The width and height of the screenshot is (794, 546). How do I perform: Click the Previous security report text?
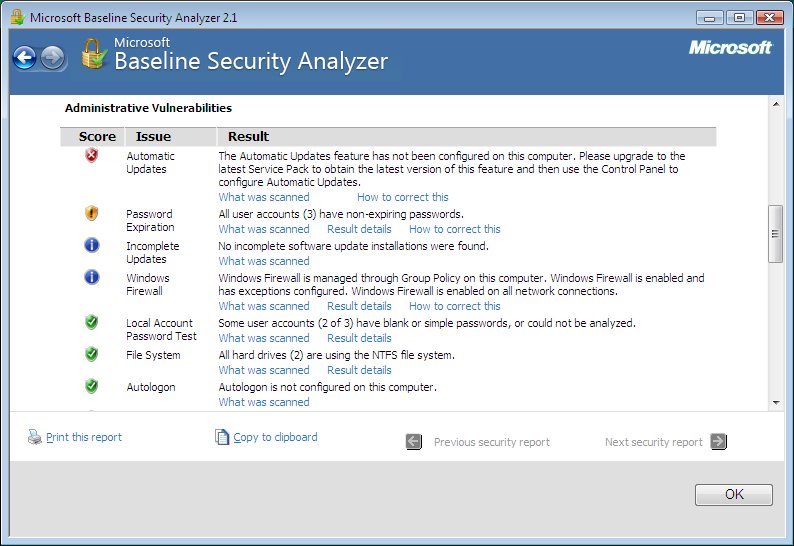tap(492, 442)
